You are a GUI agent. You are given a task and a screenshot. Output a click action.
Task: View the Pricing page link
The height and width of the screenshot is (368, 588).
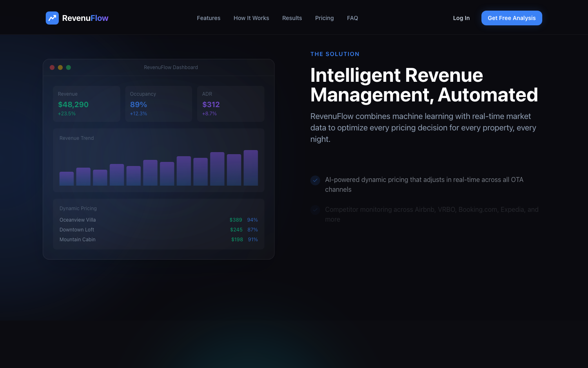tap(325, 18)
